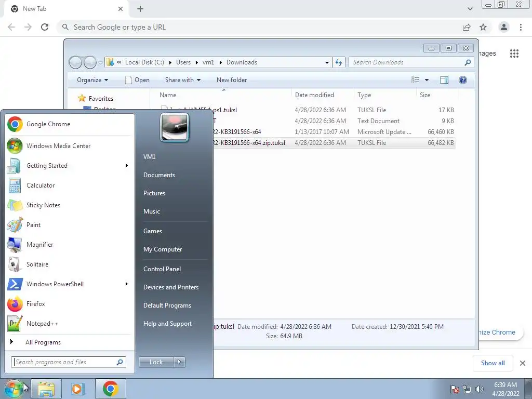
Task: Create a New folder in Explorer
Action: click(x=232, y=80)
